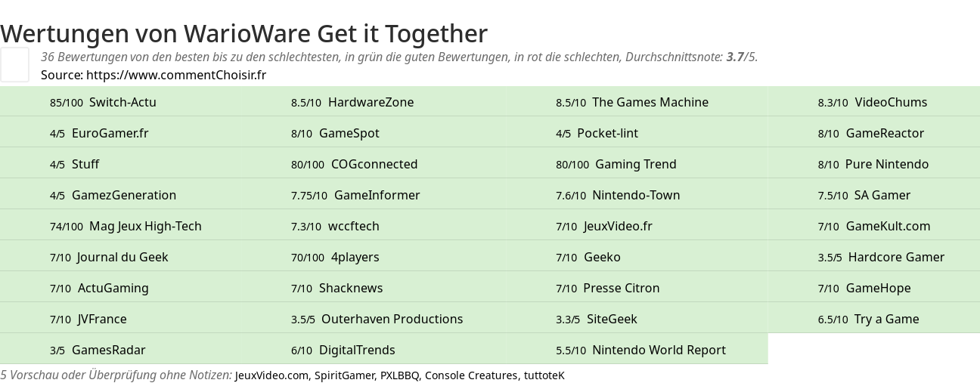Open The Games Machine review
Viewport: 980px width, 383px height.
632,102
